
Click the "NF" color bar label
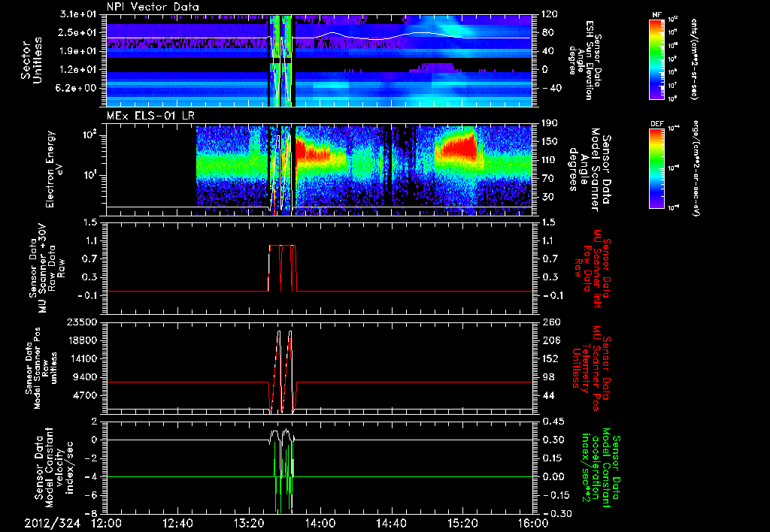[x=656, y=15]
